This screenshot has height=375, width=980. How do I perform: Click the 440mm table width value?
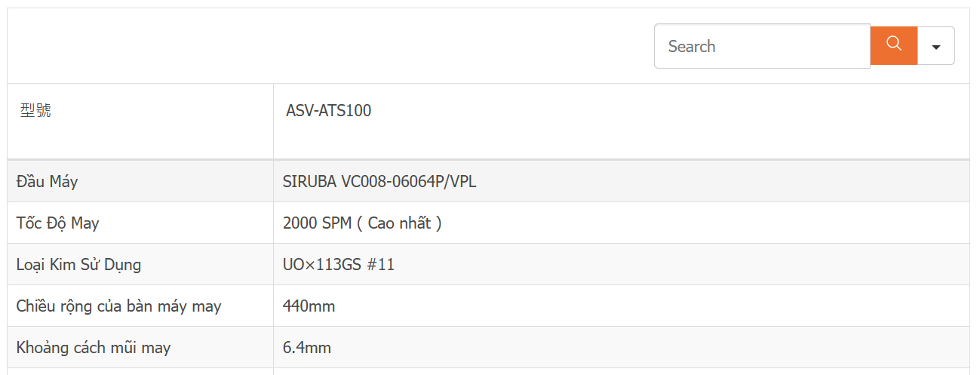coord(309,306)
